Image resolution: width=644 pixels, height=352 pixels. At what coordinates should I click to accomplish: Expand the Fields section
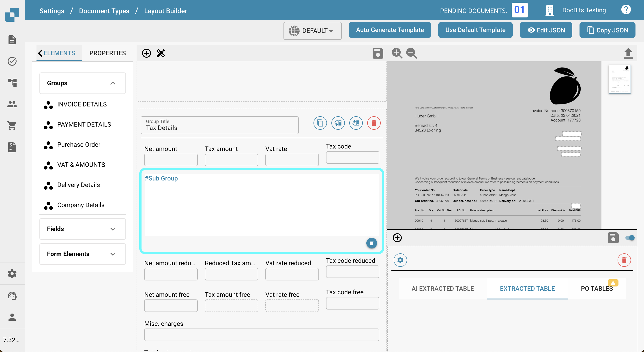coord(113,229)
